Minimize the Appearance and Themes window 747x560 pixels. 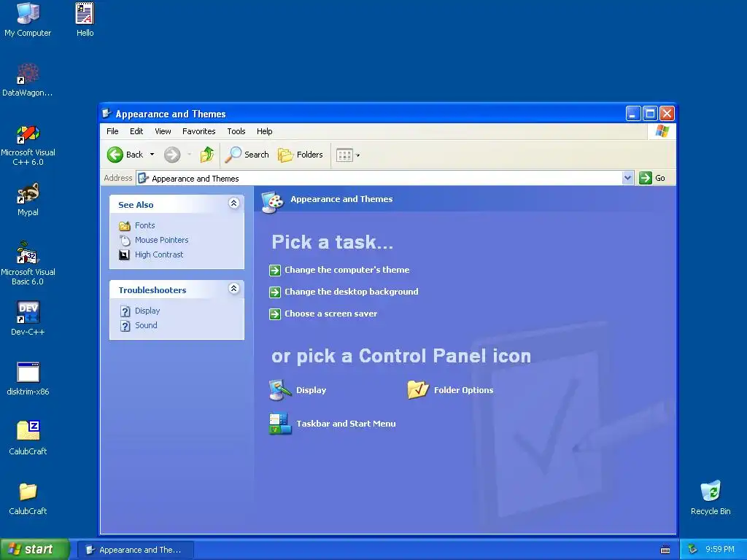[632, 113]
